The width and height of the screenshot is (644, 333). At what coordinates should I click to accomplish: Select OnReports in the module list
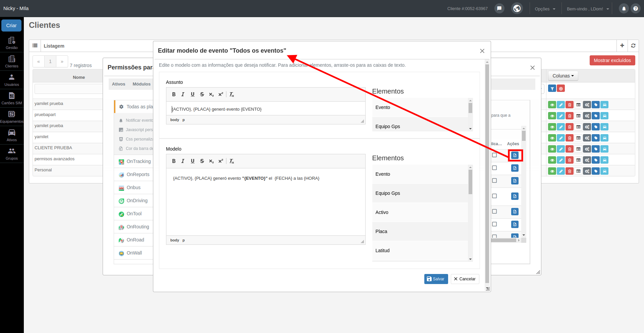(134, 175)
